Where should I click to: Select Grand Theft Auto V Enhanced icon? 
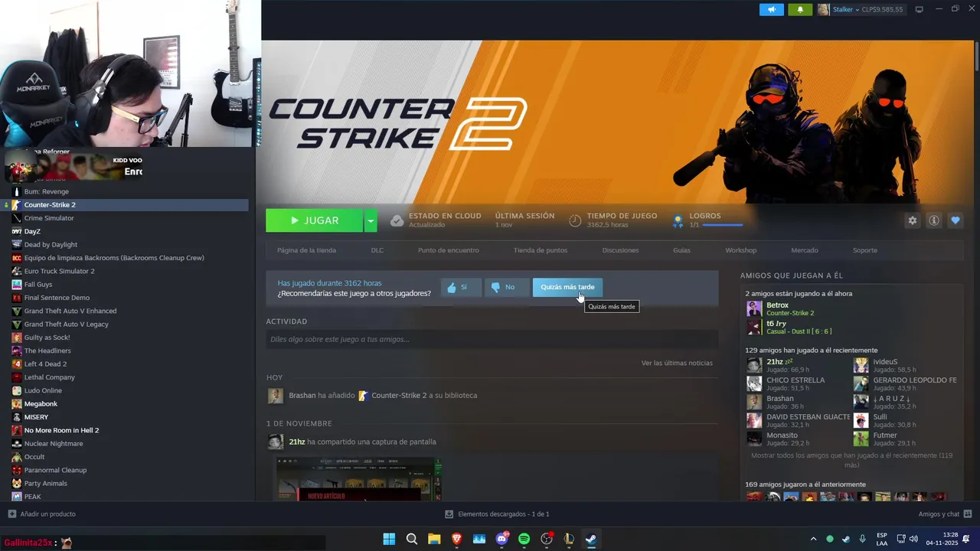point(17,311)
